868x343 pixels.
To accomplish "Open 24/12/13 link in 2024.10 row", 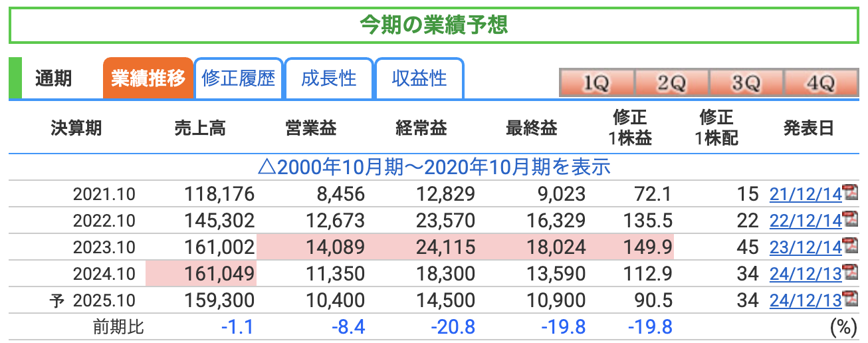I will point(806,274).
